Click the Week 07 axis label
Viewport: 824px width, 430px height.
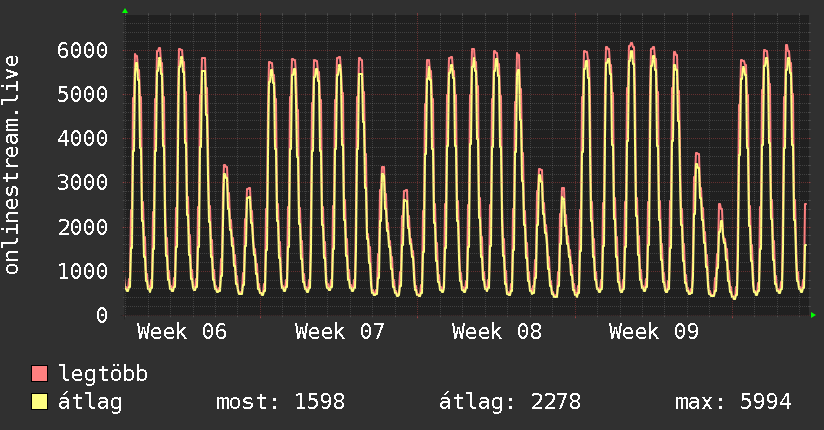(x=340, y=332)
